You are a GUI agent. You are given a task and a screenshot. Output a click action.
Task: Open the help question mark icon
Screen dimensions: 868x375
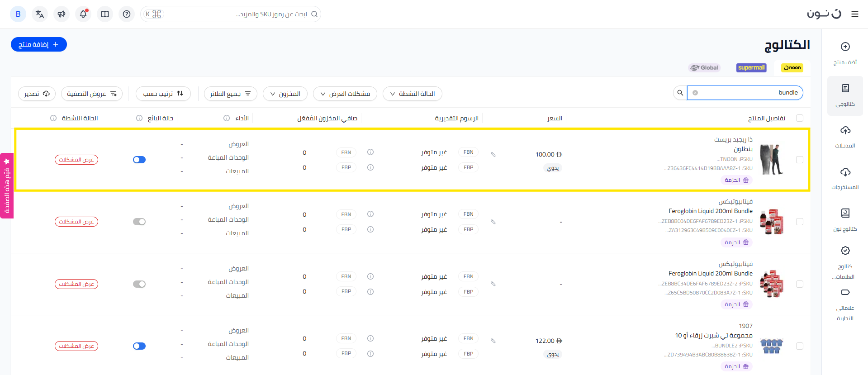point(127,14)
